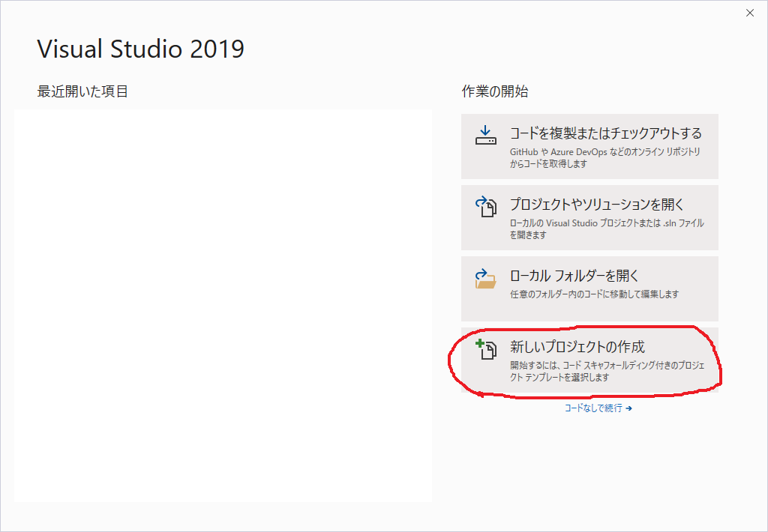Open ローカル フォルダーを開く title
This screenshot has height=532, width=768.
pos(574,276)
